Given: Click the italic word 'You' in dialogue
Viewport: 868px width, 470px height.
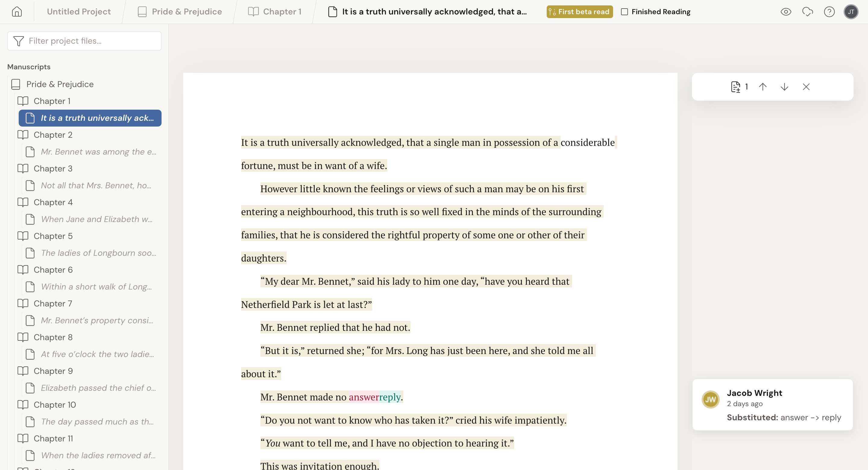Looking at the screenshot, I should coord(272,443).
